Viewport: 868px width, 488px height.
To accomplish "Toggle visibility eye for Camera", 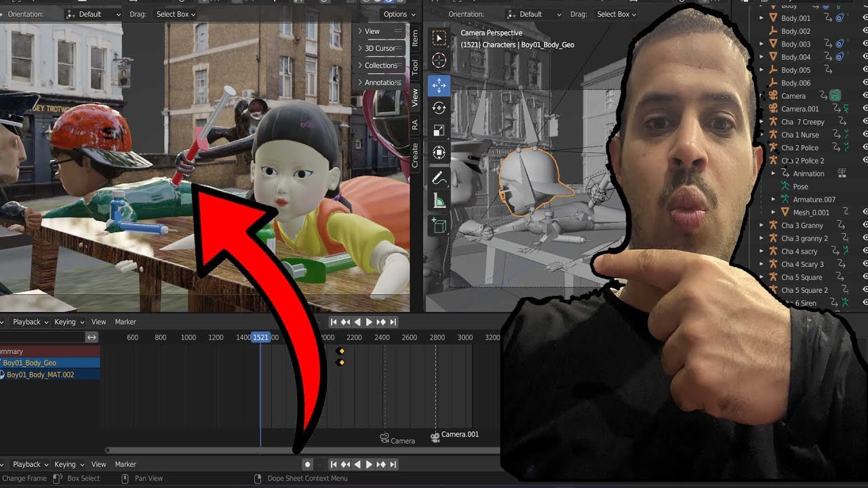I will pos(865,96).
